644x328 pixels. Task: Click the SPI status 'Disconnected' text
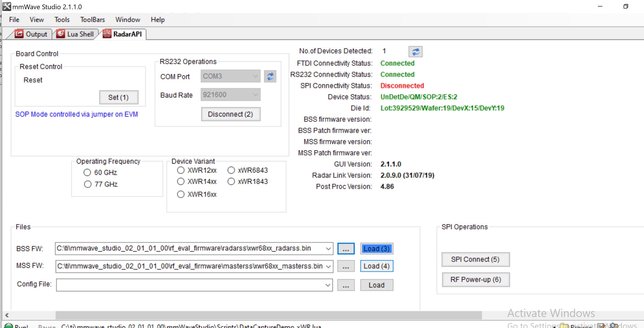pos(402,86)
